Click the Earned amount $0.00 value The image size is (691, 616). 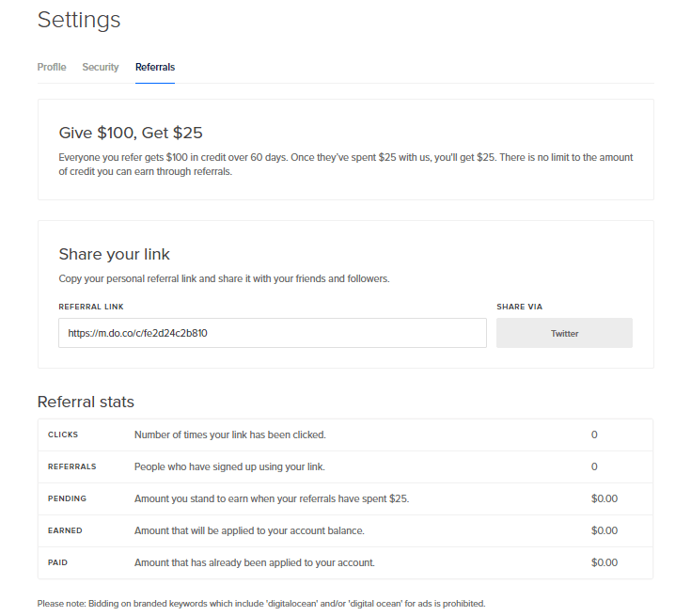[604, 530]
